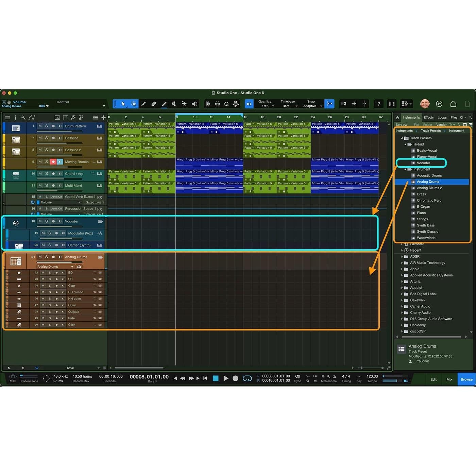Open the Mixer view icon
Viewport: 476px width, 476px height.
[449, 379]
